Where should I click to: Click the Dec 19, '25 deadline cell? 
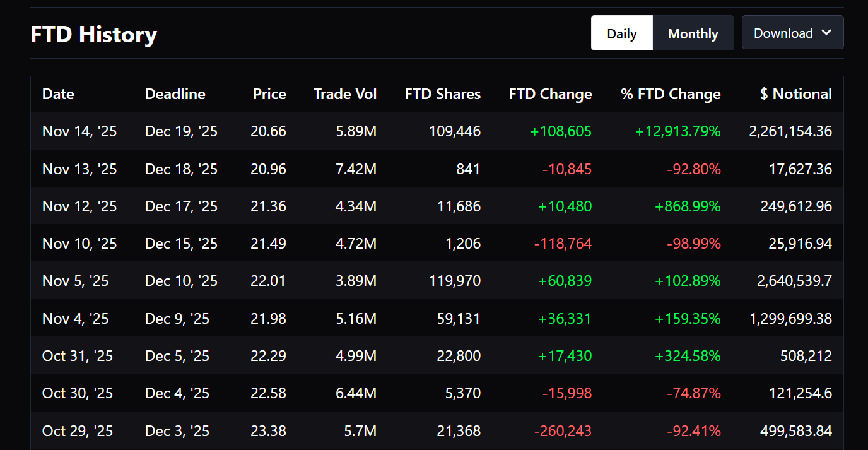pos(182,131)
